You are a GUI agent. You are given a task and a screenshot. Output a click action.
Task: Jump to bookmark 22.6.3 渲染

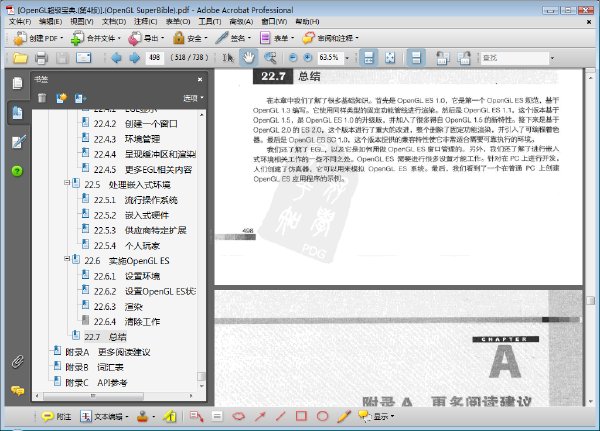click(118, 307)
